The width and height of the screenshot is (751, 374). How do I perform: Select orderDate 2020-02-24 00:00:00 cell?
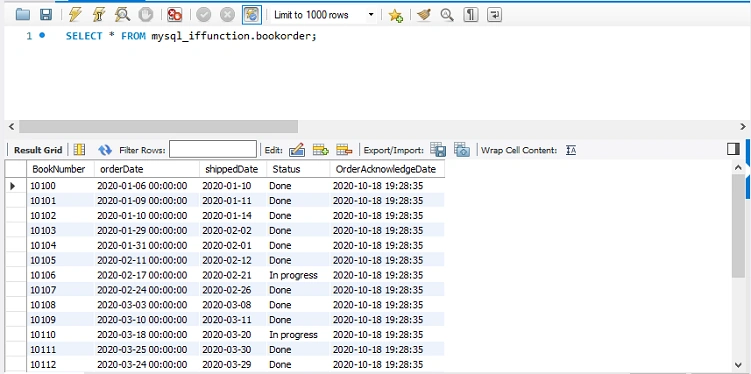pos(147,290)
